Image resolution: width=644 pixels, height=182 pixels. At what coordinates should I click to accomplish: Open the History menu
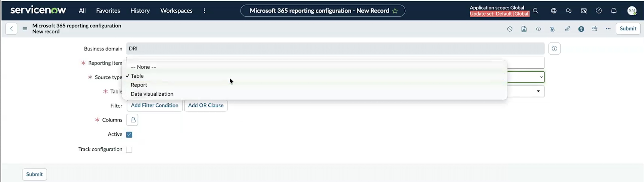[x=140, y=11]
